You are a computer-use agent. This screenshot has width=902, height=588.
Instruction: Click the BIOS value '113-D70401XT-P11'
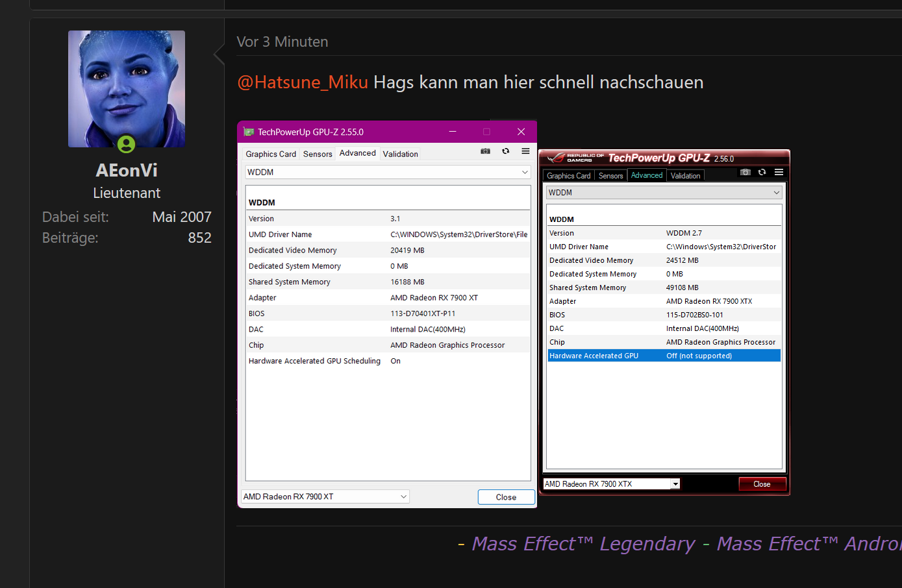pos(423,313)
